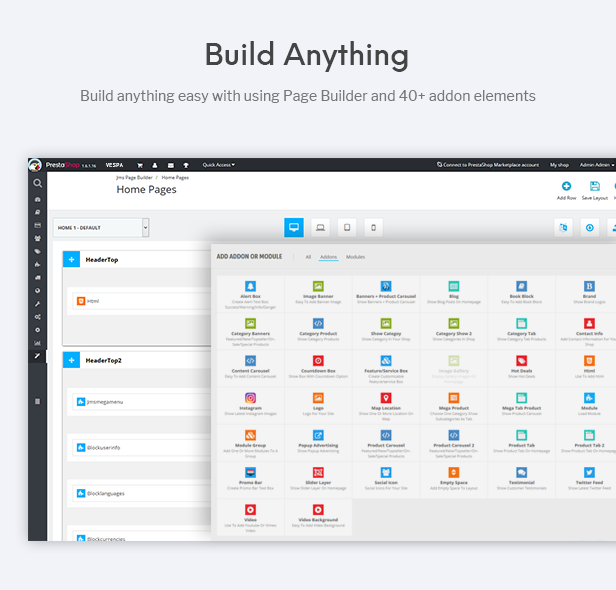The height and width of the screenshot is (590, 616).
Task: Click the Save Layout button
Action: tap(595, 191)
